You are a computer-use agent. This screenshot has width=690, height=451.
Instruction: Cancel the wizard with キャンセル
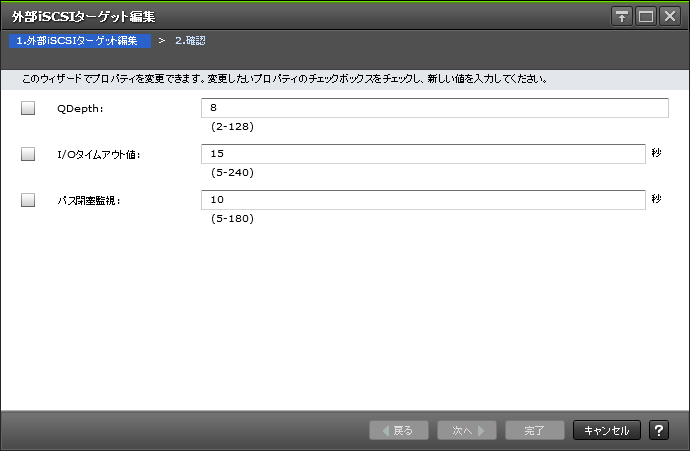click(606, 430)
